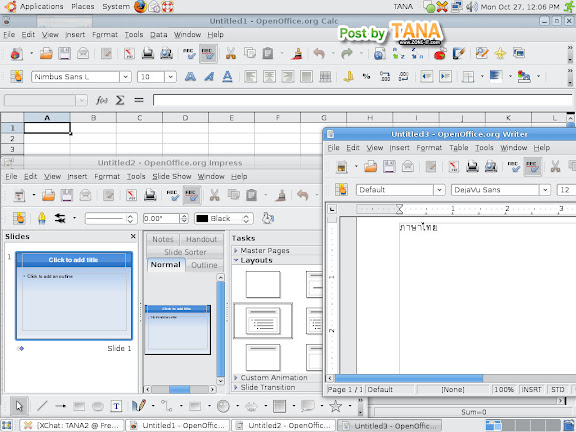The width and height of the screenshot is (576, 432).
Task: Select the Line tool in Impress drawing bar
Action: click(x=42, y=406)
